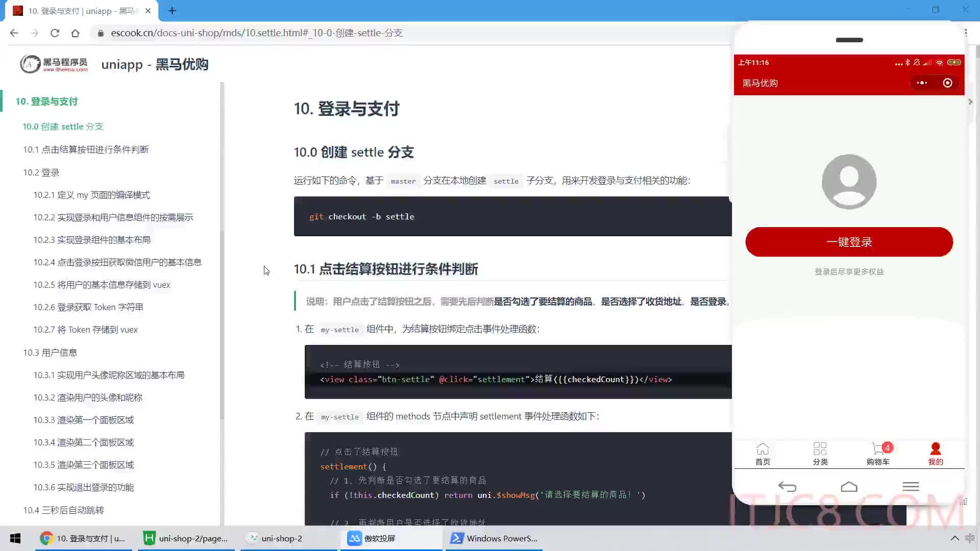Open sidebar item 10.2 登录
980x551 pixels.
click(x=41, y=172)
